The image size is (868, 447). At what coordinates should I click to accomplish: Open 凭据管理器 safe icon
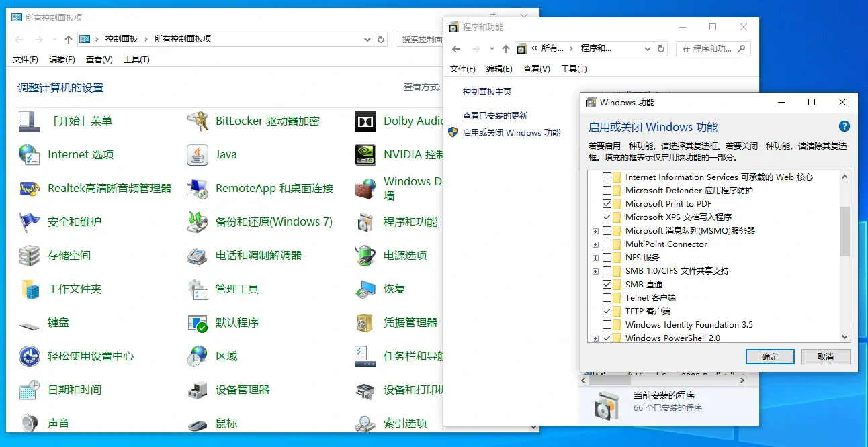[365, 323]
